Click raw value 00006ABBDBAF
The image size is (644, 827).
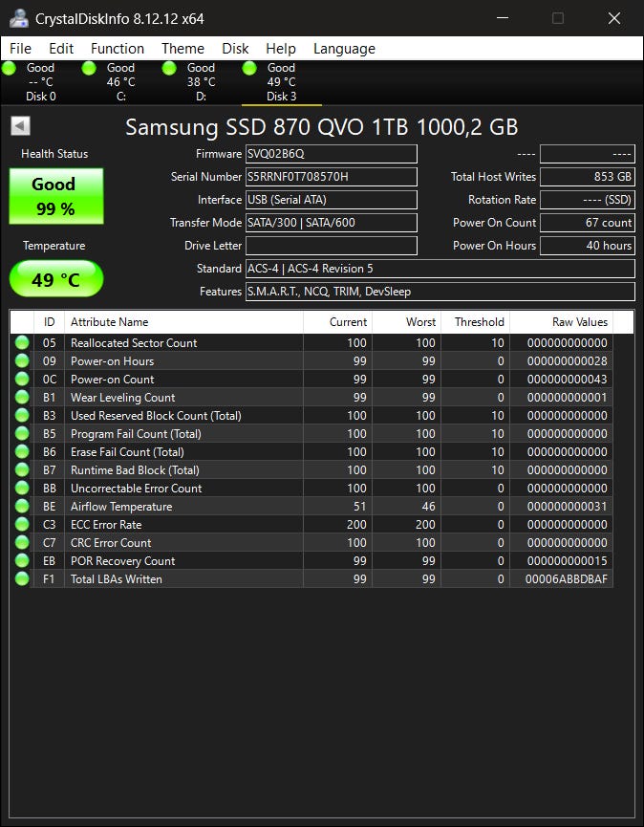click(567, 579)
